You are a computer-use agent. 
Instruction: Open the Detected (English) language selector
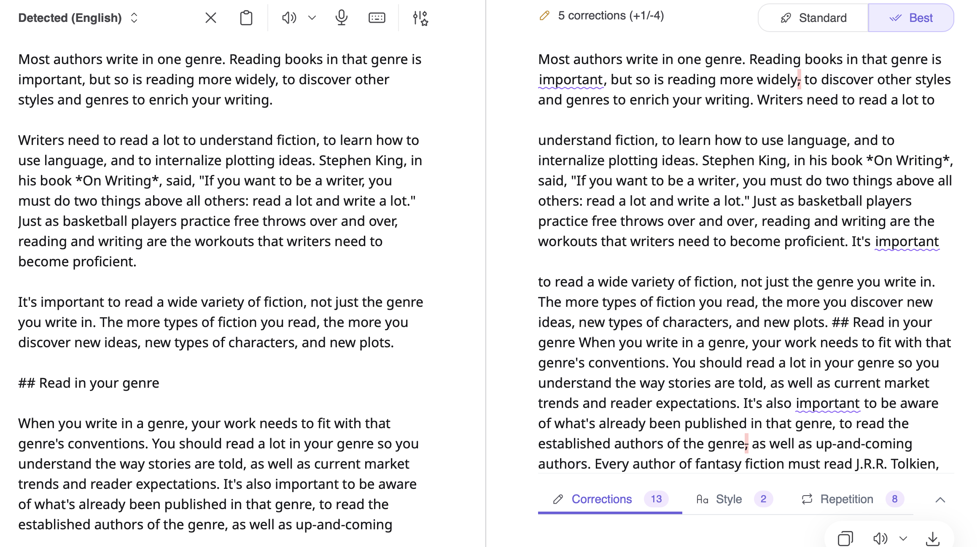[x=78, y=18]
